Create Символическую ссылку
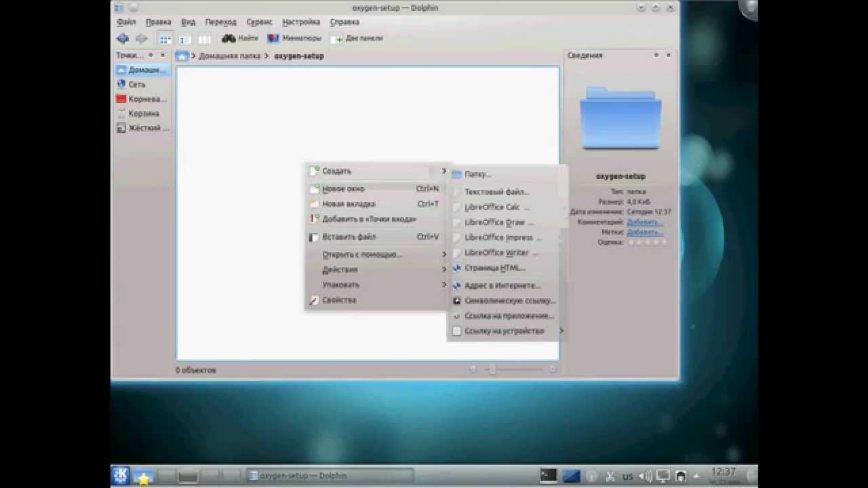This screenshot has height=488, width=868. pos(506,301)
